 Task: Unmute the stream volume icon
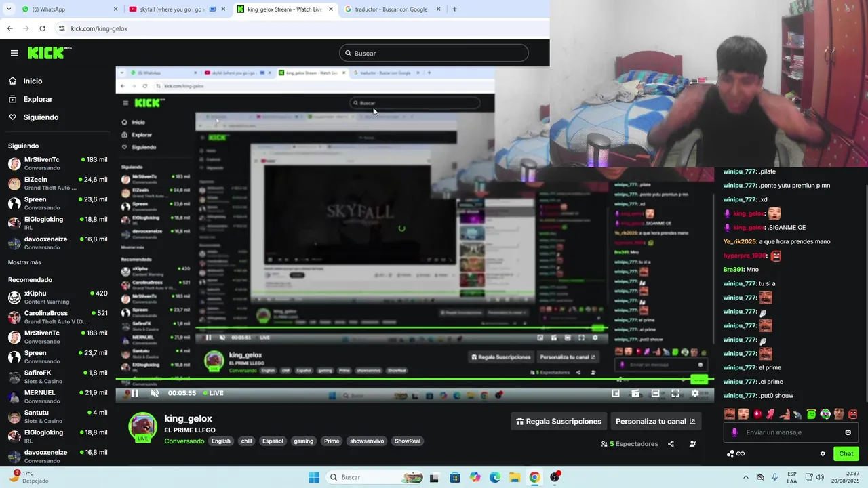(155, 393)
